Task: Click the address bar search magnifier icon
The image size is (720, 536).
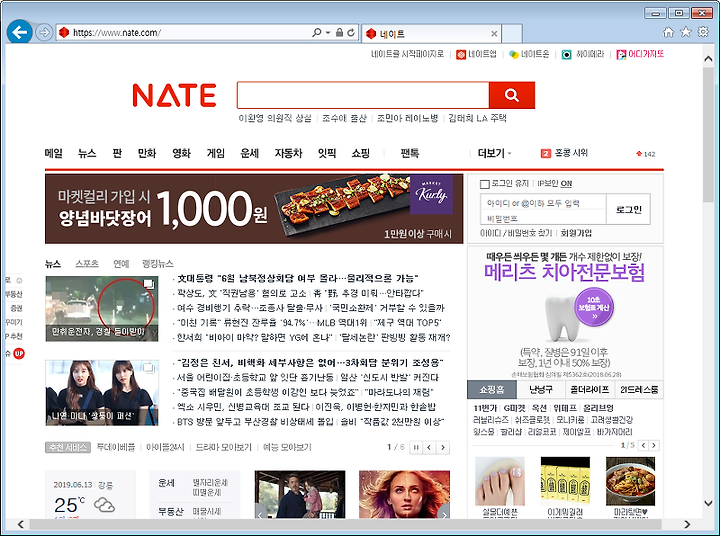Action: (x=316, y=33)
